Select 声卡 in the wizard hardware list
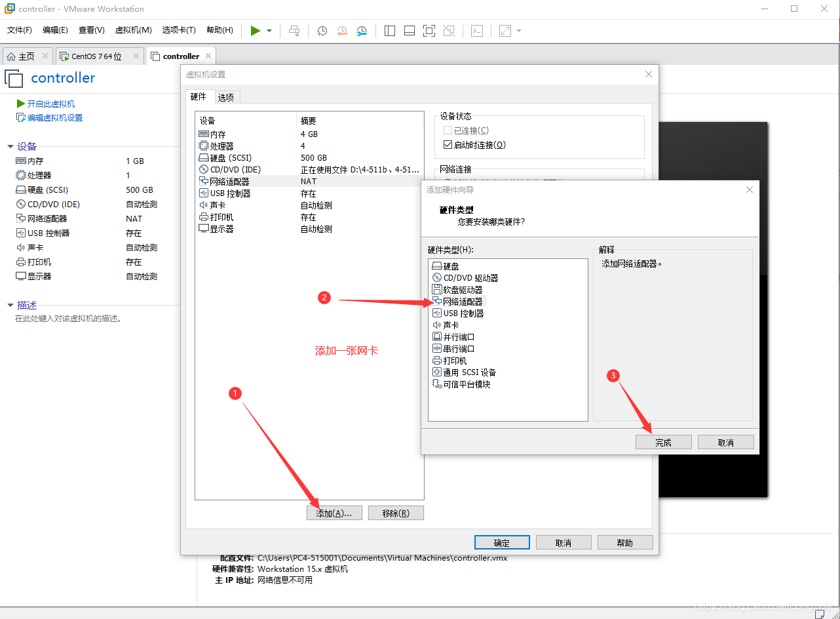Viewport: 840px width, 619px height. (446, 325)
